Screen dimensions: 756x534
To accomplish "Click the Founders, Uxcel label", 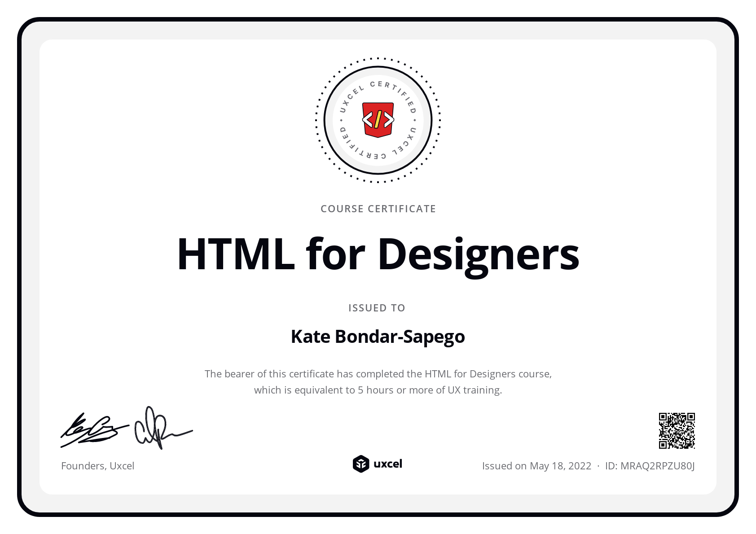I will (x=97, y=466).
